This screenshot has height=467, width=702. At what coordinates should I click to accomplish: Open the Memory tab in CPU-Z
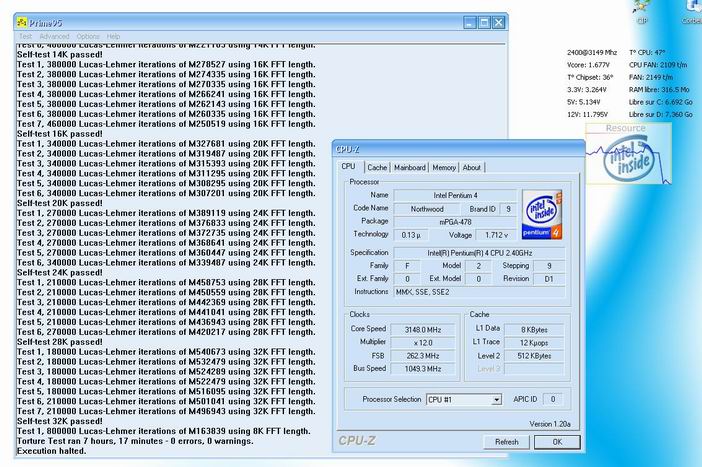coord(444,168)
